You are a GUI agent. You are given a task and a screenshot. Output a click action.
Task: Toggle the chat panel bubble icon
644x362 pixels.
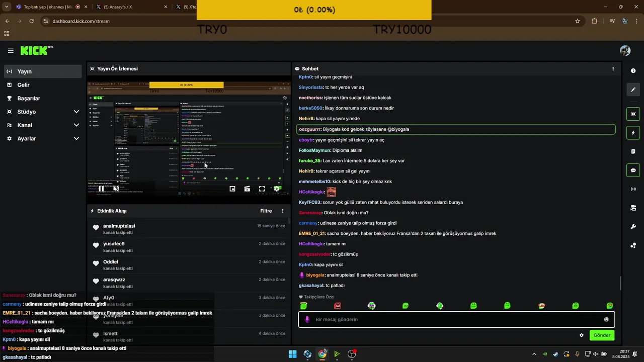pos(633,170)
